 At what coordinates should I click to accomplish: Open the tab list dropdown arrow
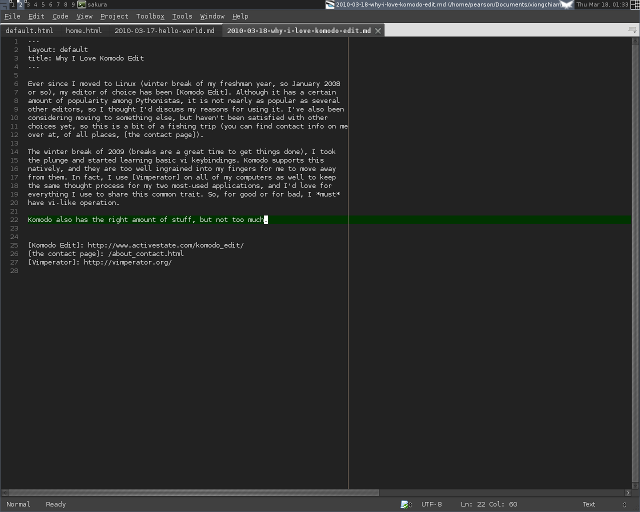[x=632, y=30]
